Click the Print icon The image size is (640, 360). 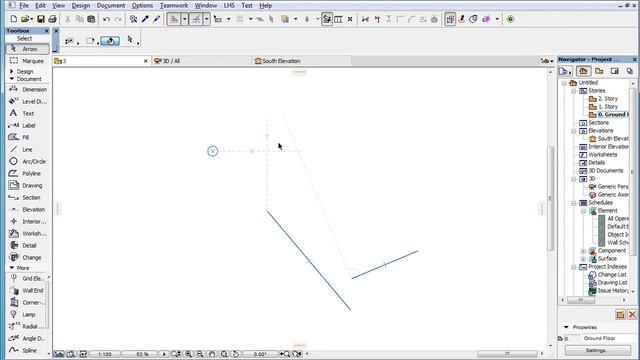point(52,19)
